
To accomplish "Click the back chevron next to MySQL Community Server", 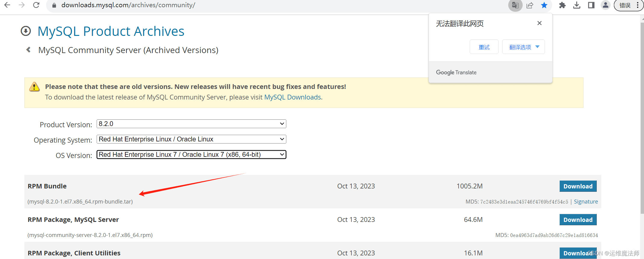I will 29,50.
